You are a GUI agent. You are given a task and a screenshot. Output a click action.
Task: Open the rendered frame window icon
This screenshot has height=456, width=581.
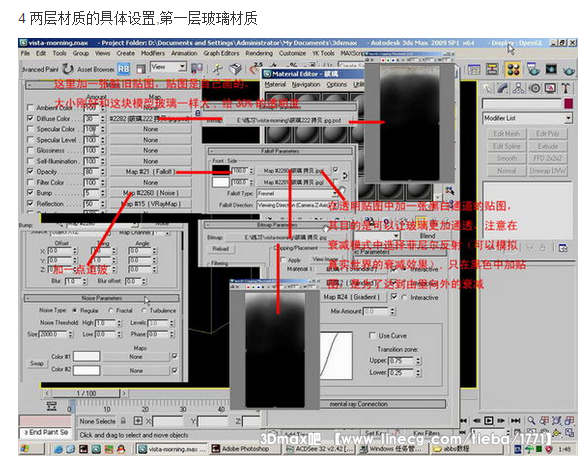(x=551, y=69)
